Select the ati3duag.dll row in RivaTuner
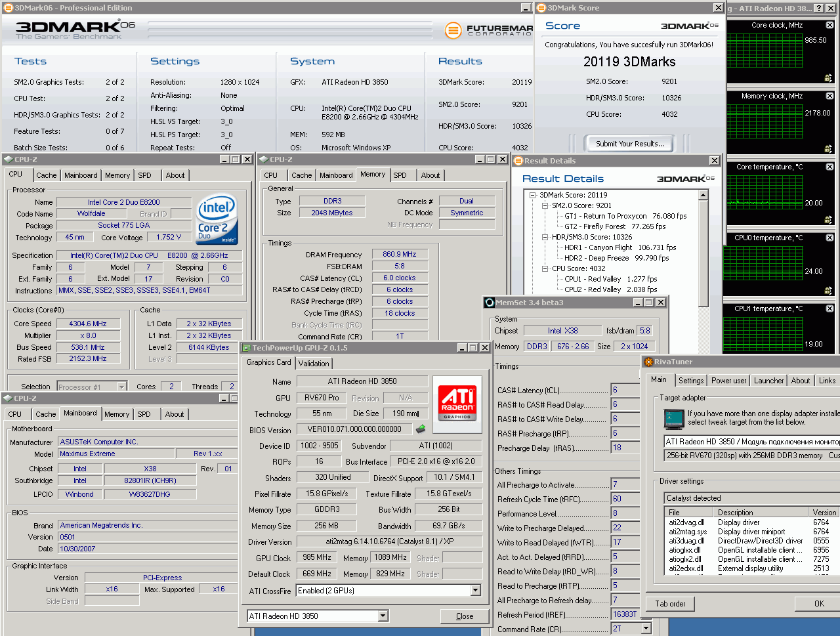The height and width of the screenshot is (636, 840). pyautogui.click(x=751, y=541)
